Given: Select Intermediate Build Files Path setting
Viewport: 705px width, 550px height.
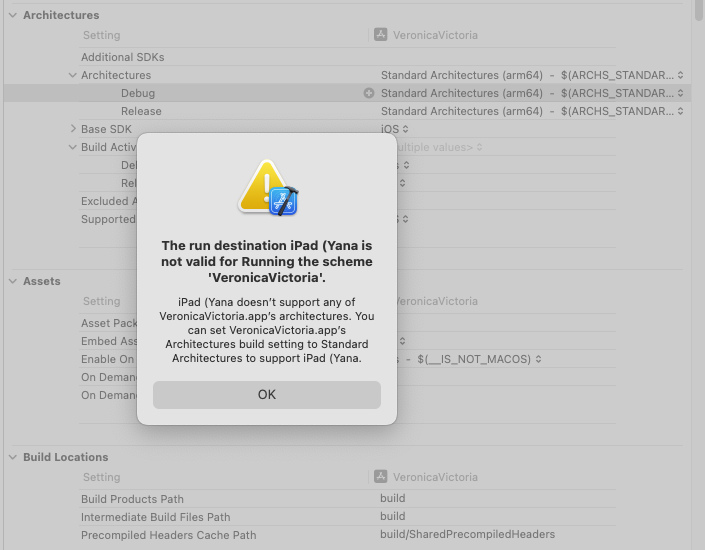Looking at the screenshot, I should 156,517.
